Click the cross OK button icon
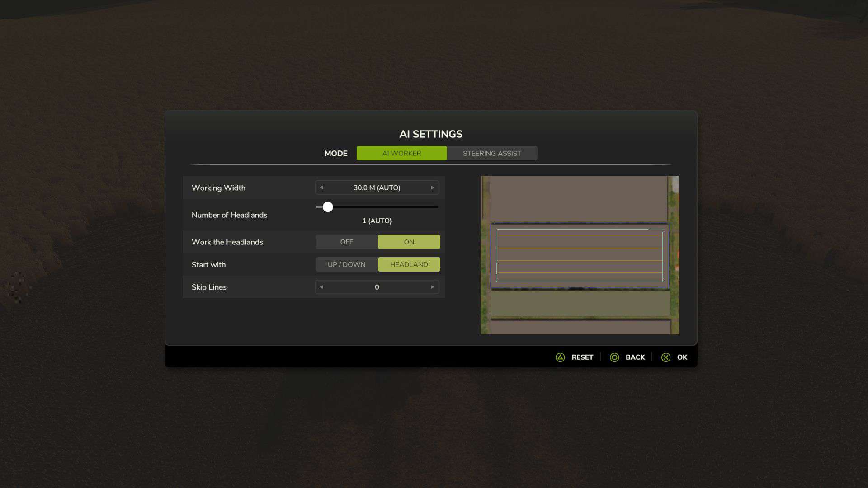This screenshot has height=488, width=868. pos(666,357)
